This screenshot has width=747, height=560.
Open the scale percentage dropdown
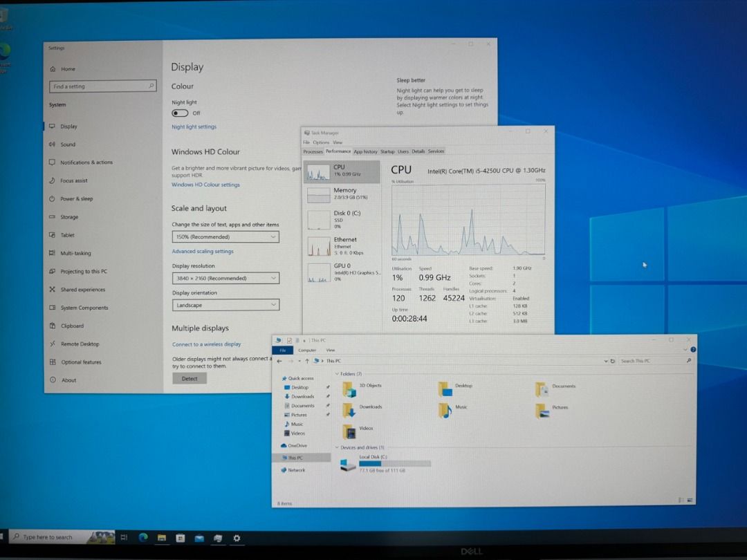[x=225, y=236]
